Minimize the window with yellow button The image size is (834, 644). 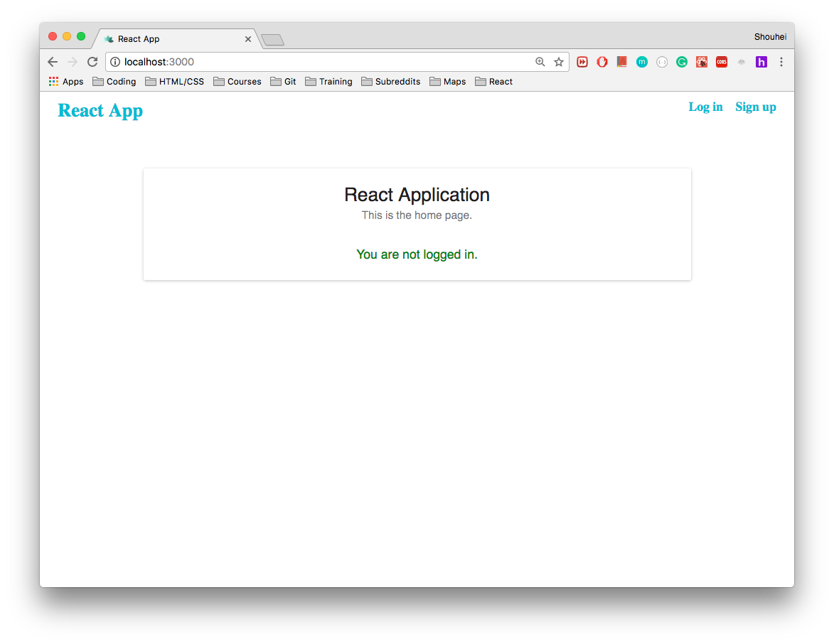pyautogui.click(x=67, y=36)
